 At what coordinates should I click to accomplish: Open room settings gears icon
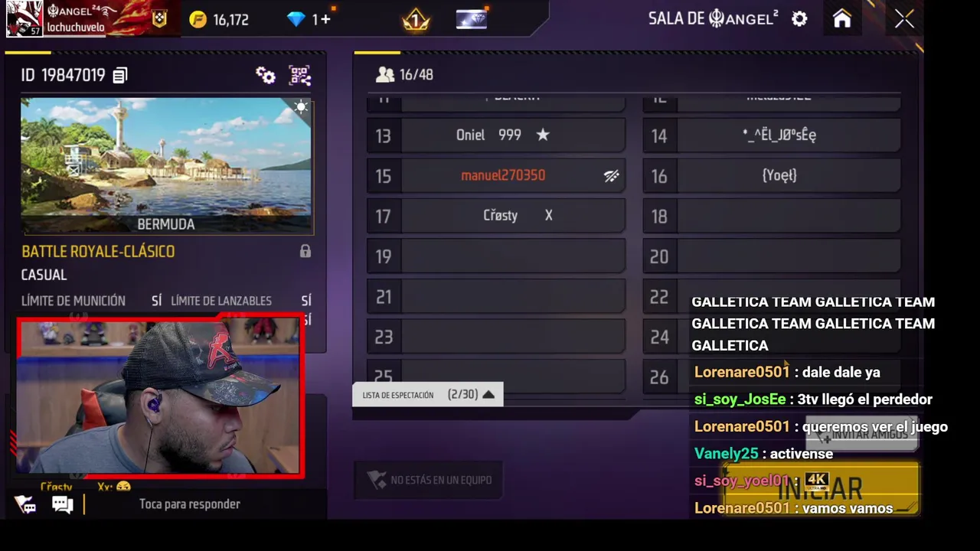(x=266, y=75)
